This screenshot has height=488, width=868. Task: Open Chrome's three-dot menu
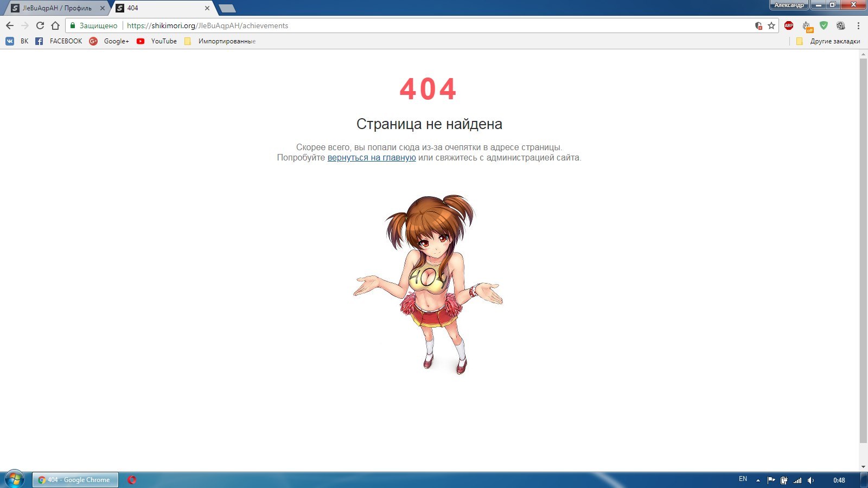point(858,25)
